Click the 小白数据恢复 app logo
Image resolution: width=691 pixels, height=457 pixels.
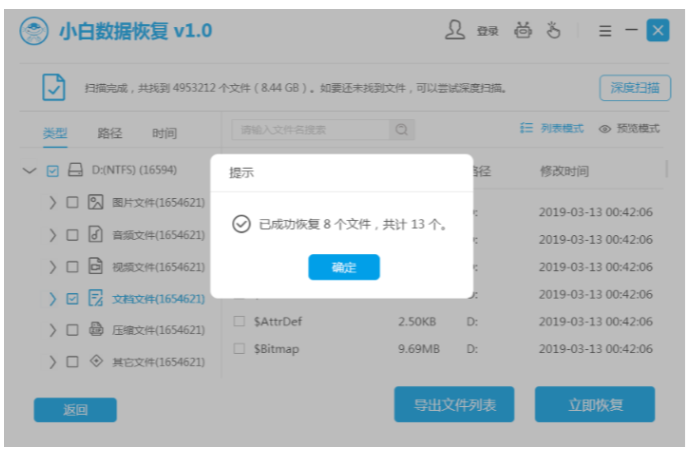(x=35, y=31)
